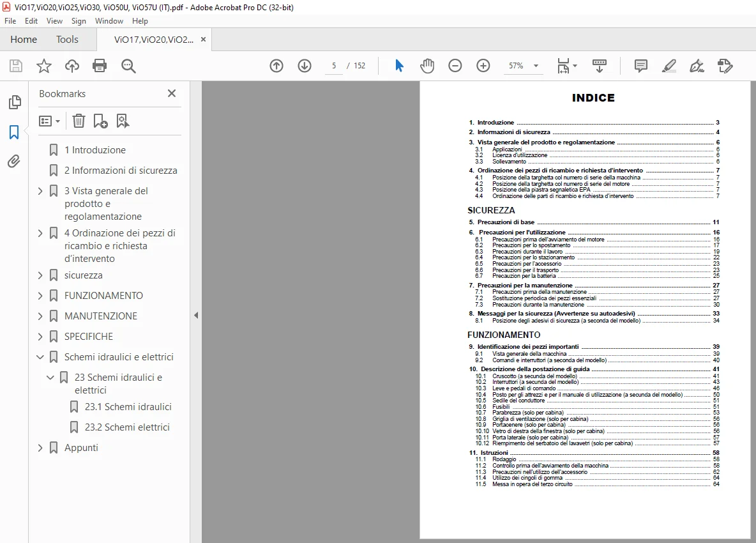Viewport: 756px width, 543px height.
Task: Toggle the Attachments paperclip panel
Action: click(x=14, y=161)
